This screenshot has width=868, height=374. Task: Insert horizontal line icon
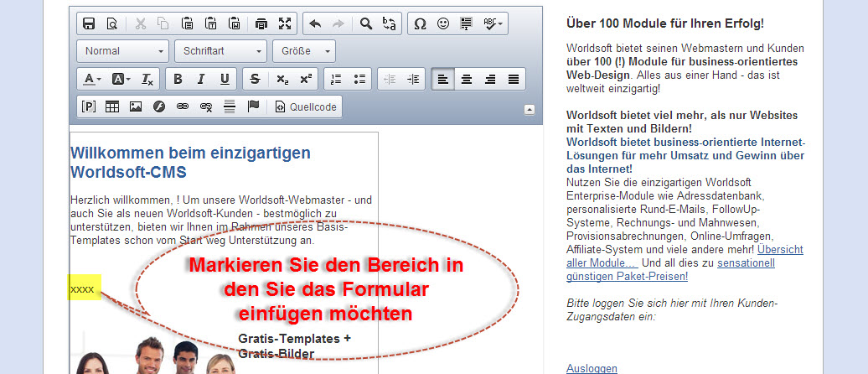point(230,106)
